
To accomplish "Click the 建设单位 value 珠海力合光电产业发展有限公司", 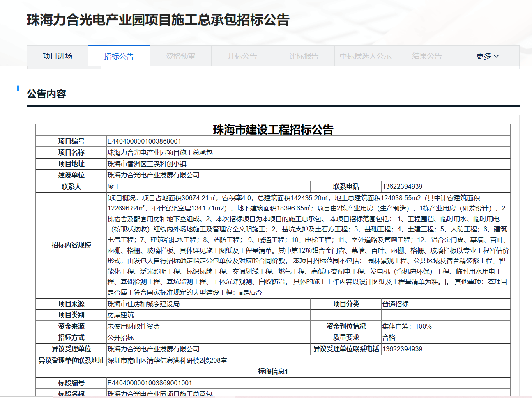I will [x=153, y=175].
